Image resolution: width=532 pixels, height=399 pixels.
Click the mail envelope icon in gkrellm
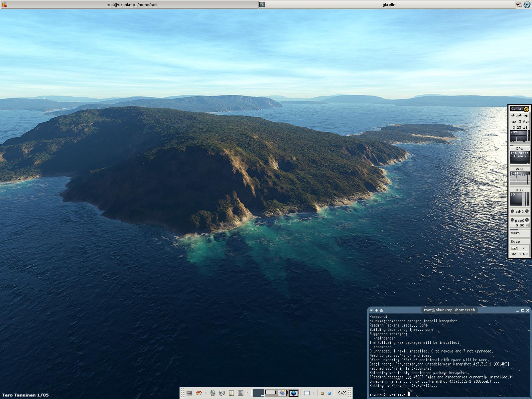(514, 248)
